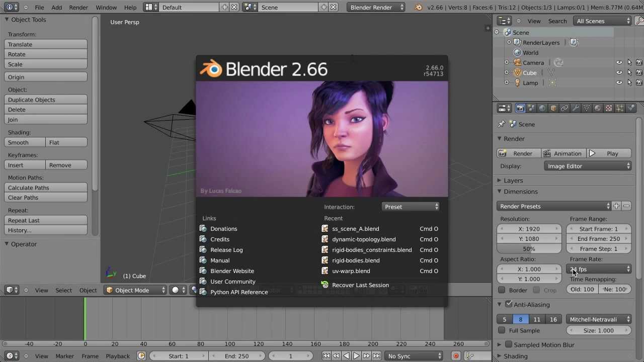The width and height of the screenshot is (644, 362).
Task: Enable the Full Sample checkbox
Action: point(501,330)
